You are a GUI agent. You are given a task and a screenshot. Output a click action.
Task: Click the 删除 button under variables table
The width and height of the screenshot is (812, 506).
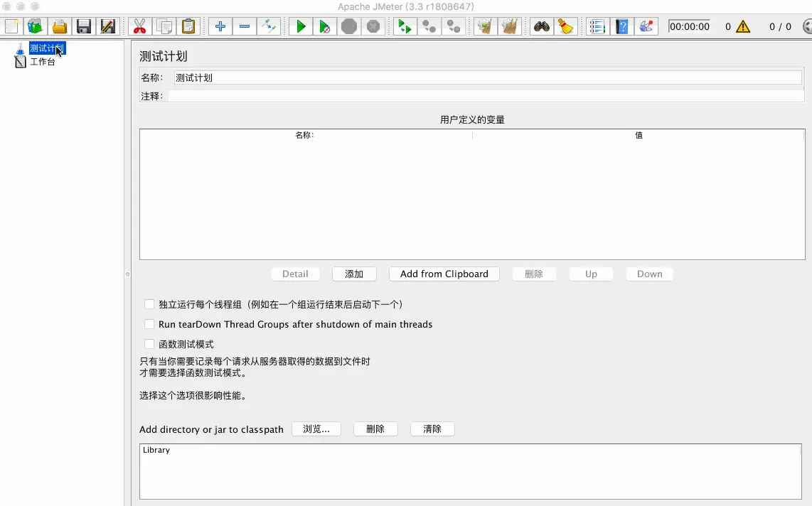(534, 274)
